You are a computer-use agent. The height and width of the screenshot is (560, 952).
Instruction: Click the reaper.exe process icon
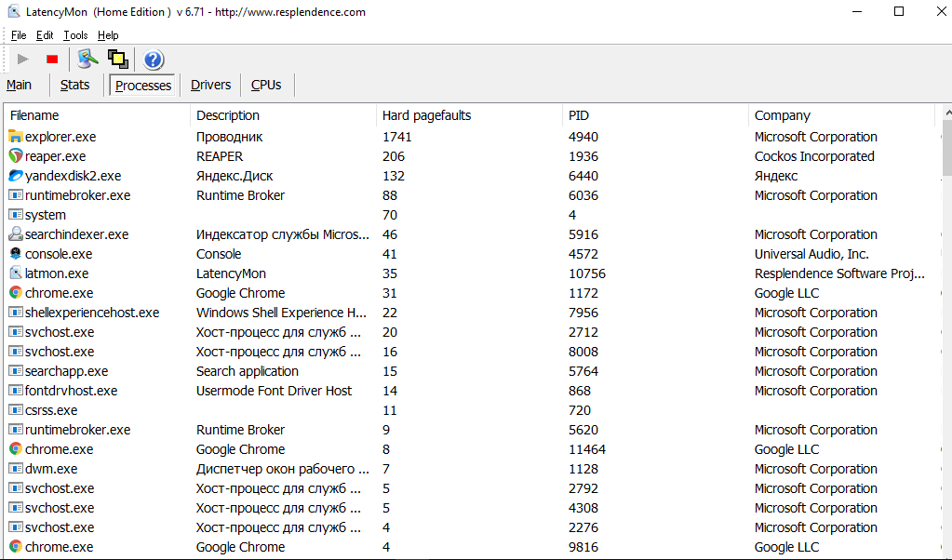[16, 156]
